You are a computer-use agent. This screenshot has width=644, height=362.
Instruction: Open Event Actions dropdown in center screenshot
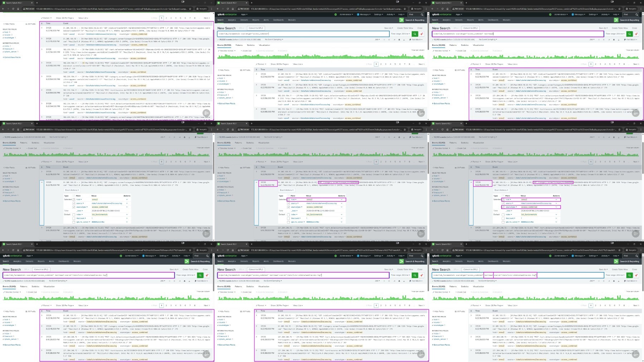287,190
